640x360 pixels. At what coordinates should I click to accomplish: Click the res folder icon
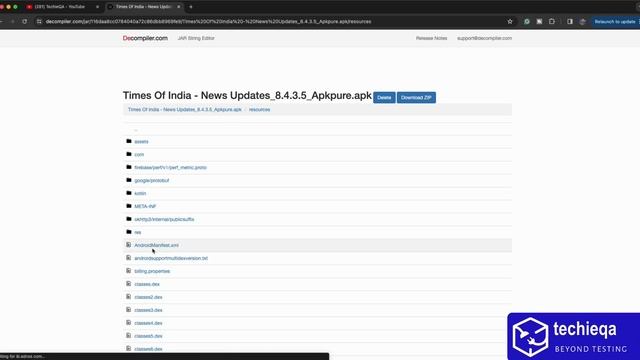pyautogui.click(x=129, y=232)
